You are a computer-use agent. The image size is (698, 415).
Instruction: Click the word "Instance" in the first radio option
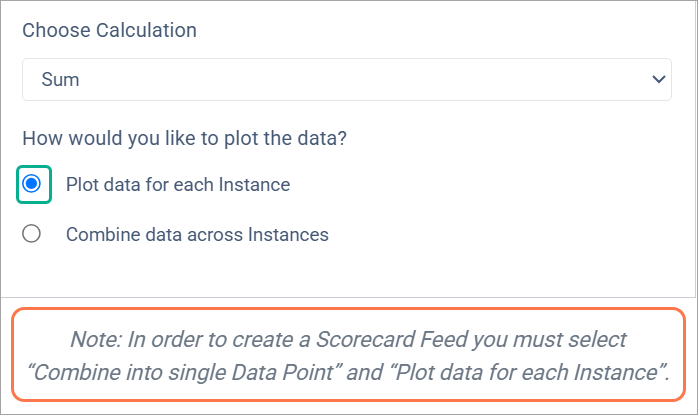[256, 185]
